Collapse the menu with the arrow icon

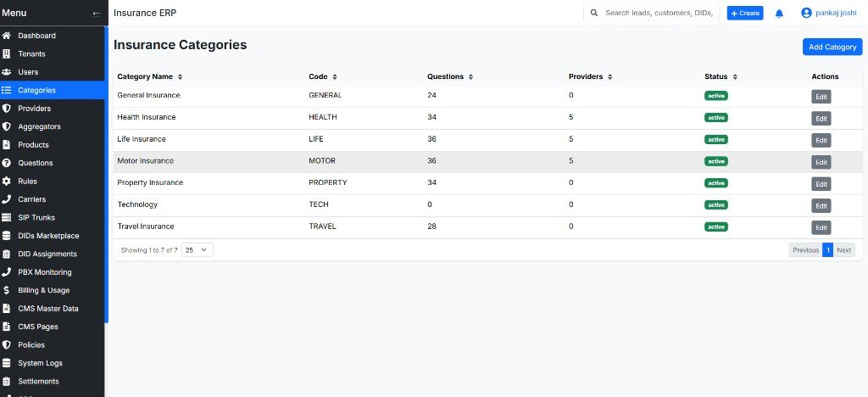tap(97, 13)
